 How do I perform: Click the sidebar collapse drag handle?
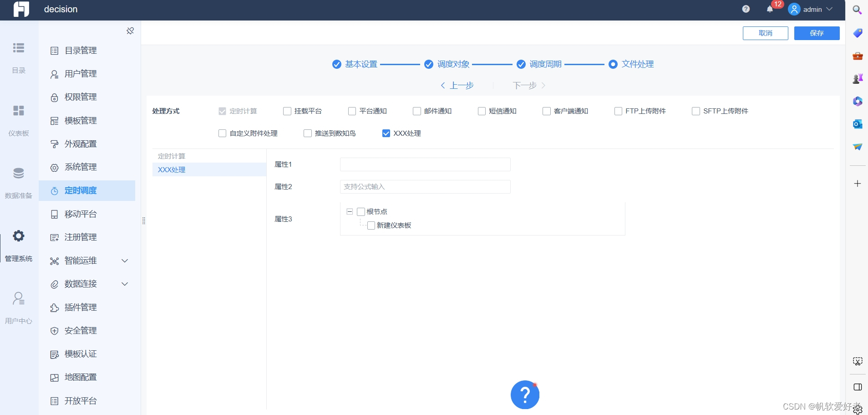coord(144,221)
